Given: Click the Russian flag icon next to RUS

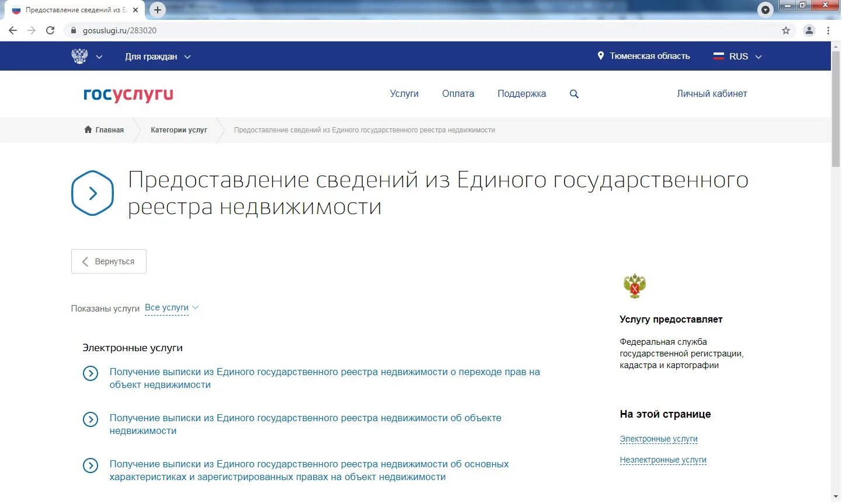Looking at the screenshot, I should (x=719, y=56).
